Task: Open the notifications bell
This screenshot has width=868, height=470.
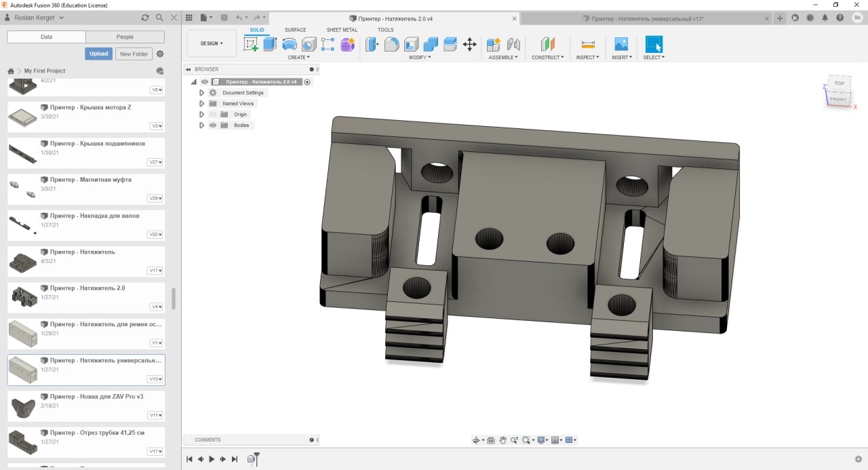Action: coord(824,18)
